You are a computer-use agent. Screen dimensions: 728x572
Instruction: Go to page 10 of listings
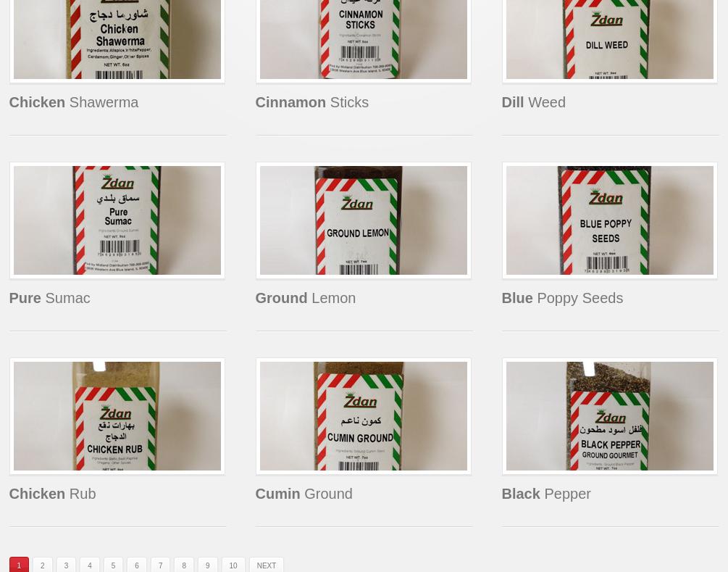pos(233,565)
